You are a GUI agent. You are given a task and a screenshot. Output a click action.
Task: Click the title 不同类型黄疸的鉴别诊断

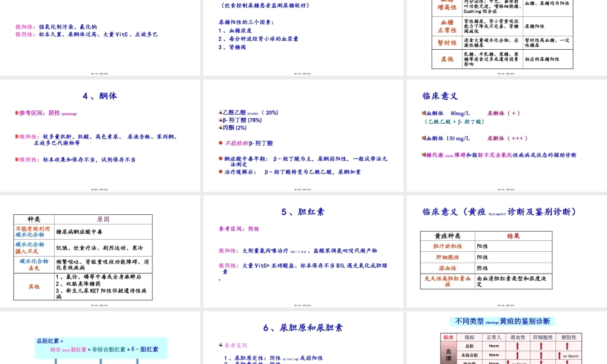click(503, 321)
